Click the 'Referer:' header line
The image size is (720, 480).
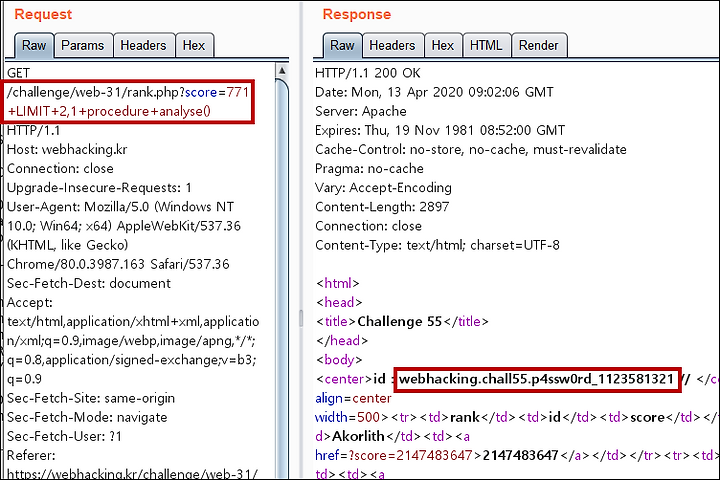(x=31, y=456)
